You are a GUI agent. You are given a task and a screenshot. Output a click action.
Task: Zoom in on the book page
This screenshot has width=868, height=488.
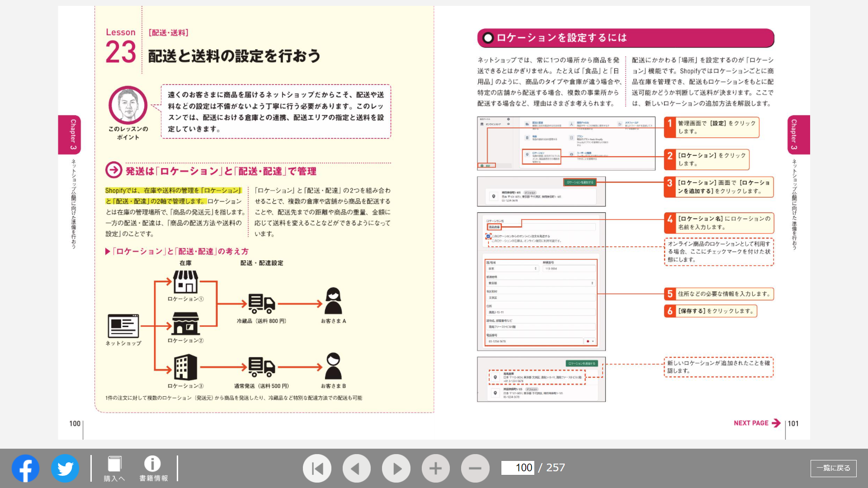click(x=435, y=468)
